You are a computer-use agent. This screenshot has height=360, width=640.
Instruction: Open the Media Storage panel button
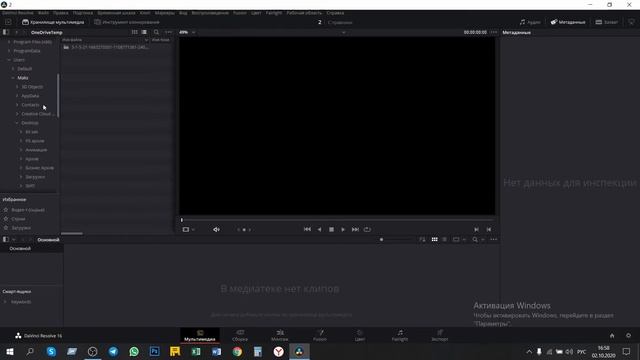(x=53, y=22)
